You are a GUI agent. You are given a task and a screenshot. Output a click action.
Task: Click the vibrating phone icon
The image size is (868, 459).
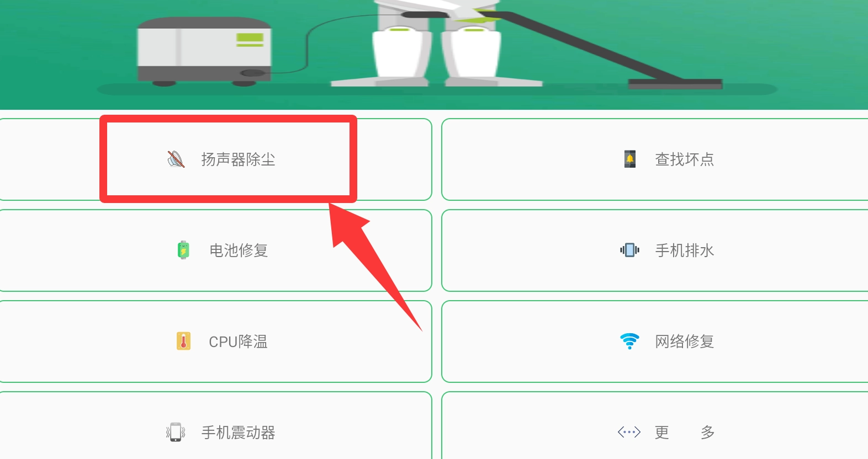click(176, 433)
